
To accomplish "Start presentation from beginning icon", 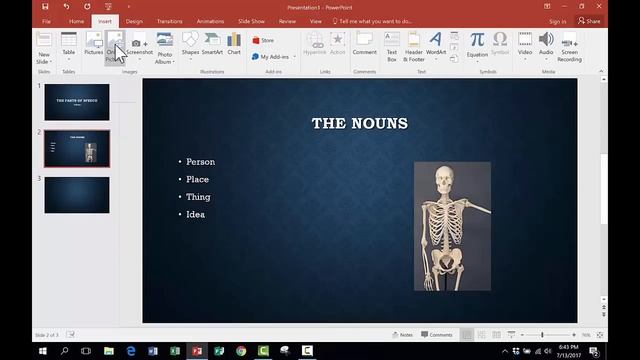I will point(108,7).
